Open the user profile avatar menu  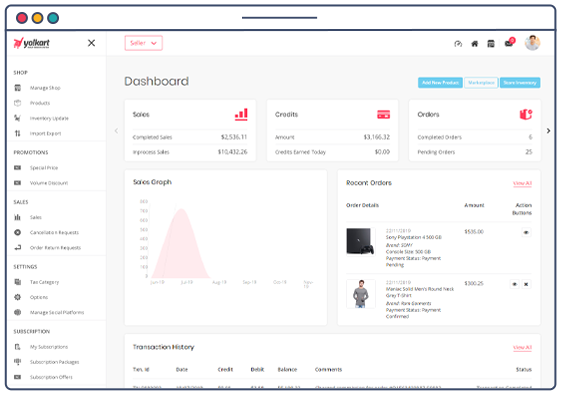tap(532, 43)
